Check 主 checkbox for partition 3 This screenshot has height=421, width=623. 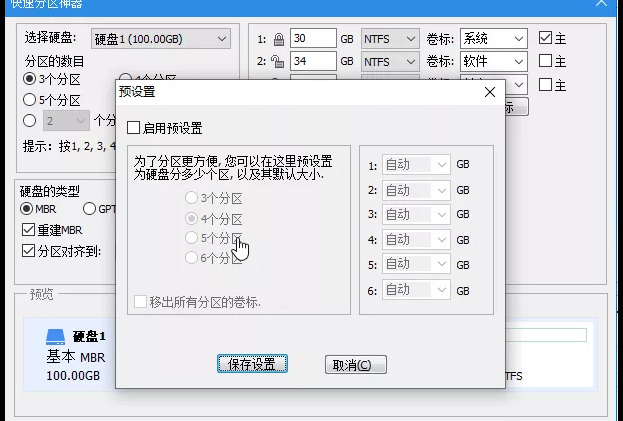point(546,85)
